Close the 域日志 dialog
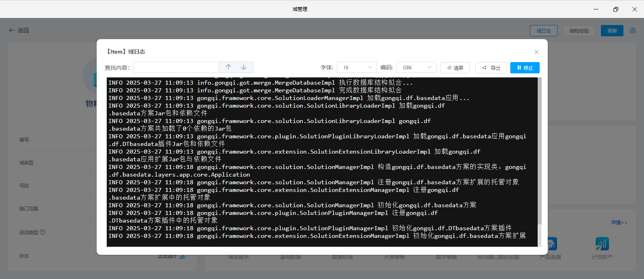The width and height of the screenshot is (644, 279). pos(536,52)
